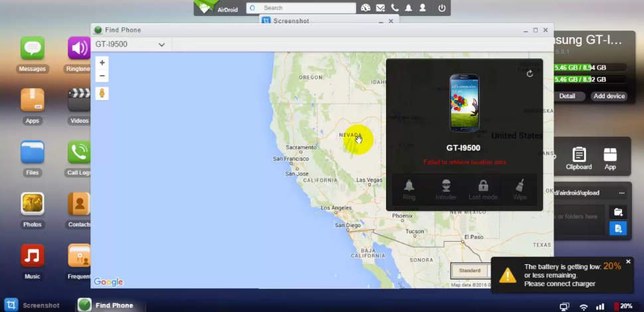The image size is (644, 312).
Task: Open the Videos desktop icon
Action: [79, 100]
